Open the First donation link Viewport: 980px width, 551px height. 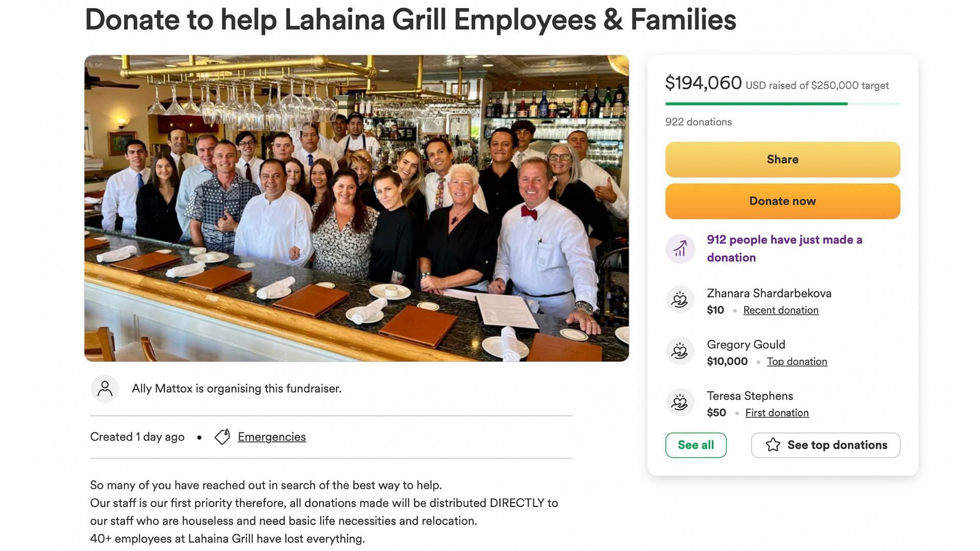pyautogui.click(x=777, y=413)
